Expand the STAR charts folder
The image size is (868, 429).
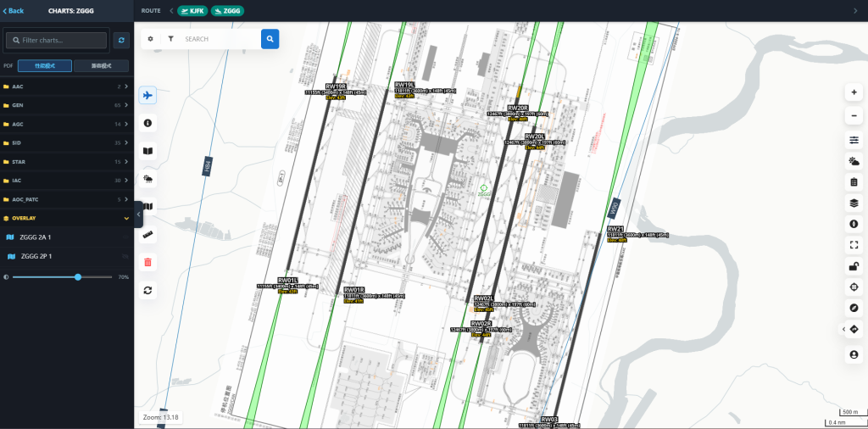[x=66, y=162]
